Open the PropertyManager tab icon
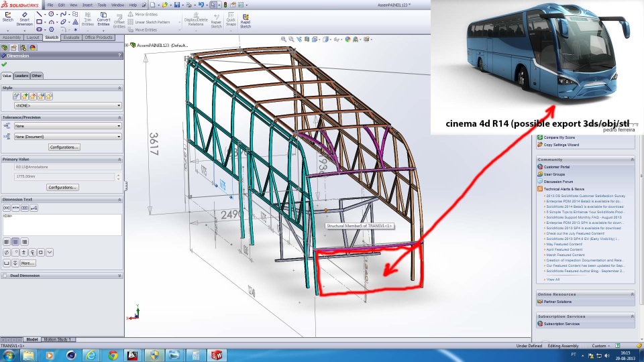The height and width of the screenshot is (362, 644). (13, 48)
